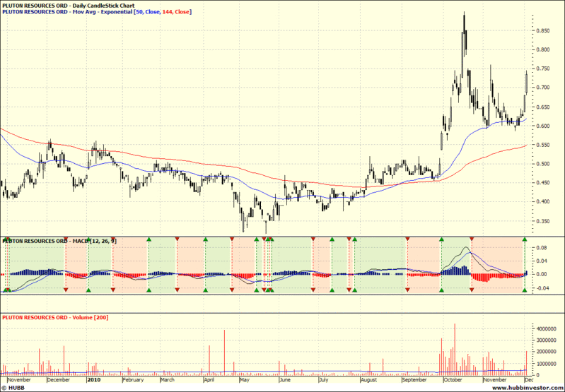The height and width of the screenshot is (392, 565).
Task: Click the April month label
Action: (x=209, y=380)
